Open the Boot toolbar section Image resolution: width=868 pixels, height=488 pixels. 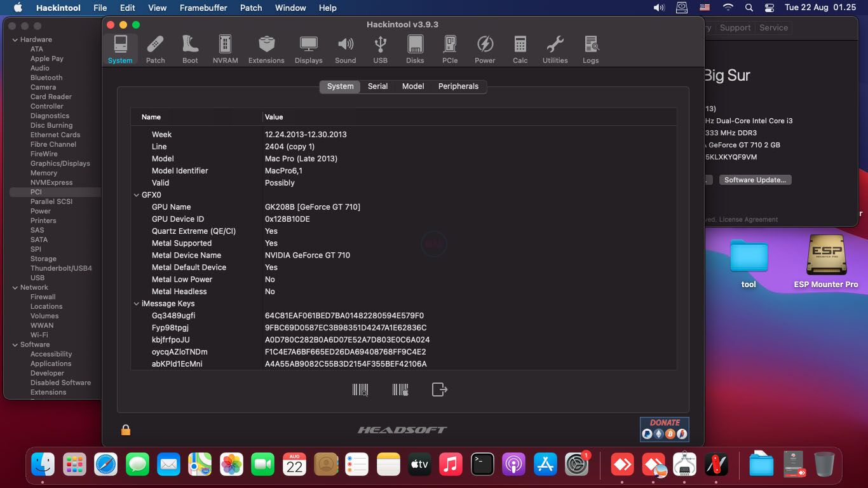point(190,50)
